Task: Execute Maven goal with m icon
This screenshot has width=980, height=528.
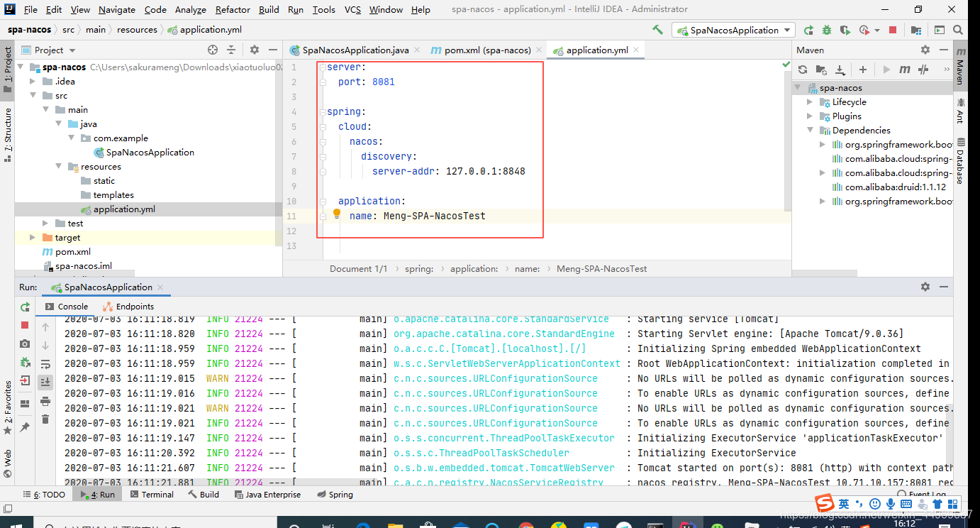Action: 905,70
